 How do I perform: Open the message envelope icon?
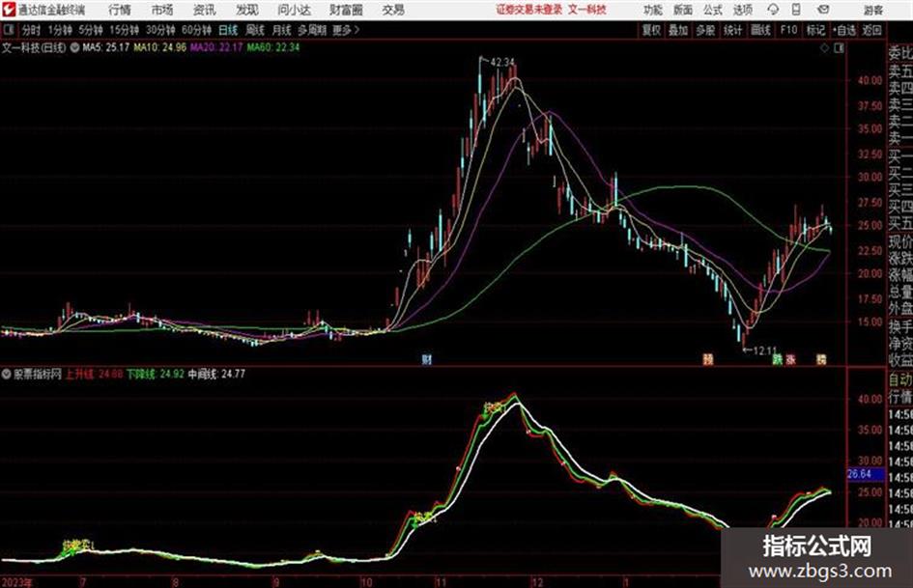pos(823,10)
